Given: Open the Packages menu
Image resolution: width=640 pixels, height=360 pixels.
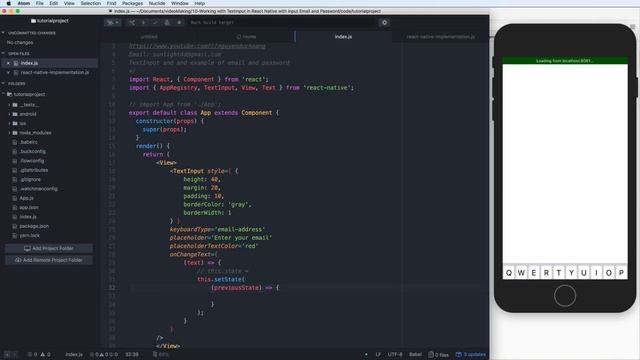Looking at the screenshot, I should pyautogui.click(x=132, y=3).
